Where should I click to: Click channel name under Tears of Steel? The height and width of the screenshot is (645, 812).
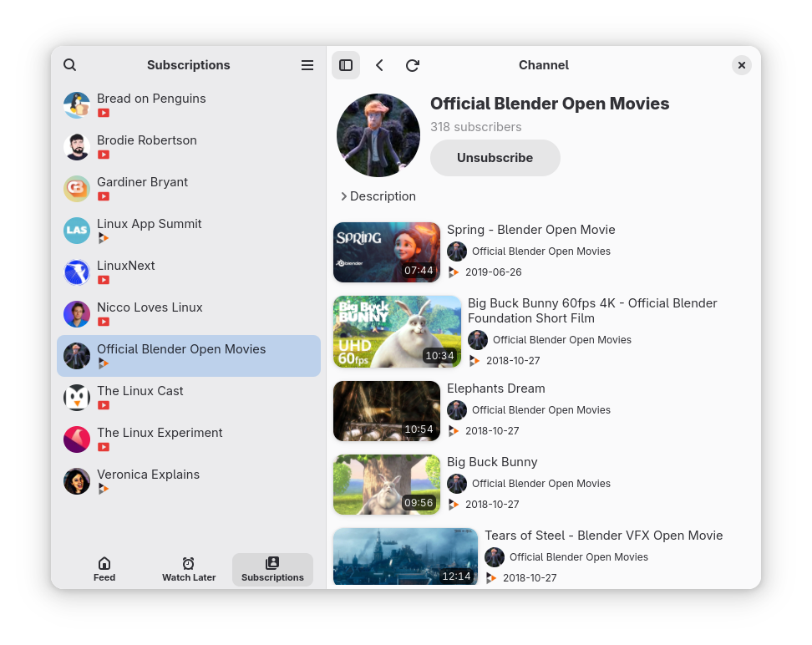pyautogui.click(x=579, y=557)
